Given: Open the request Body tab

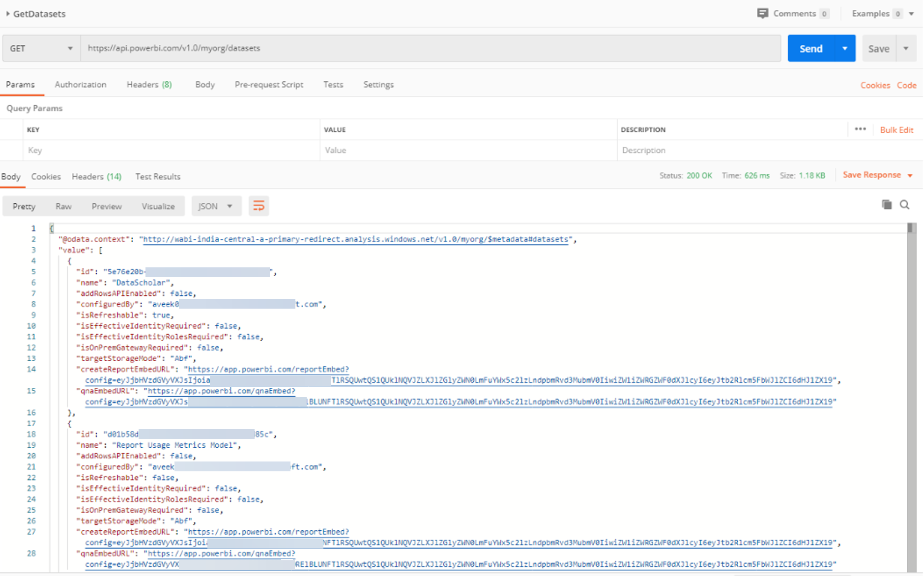Looking at the screenshot, I should point(205,85).
